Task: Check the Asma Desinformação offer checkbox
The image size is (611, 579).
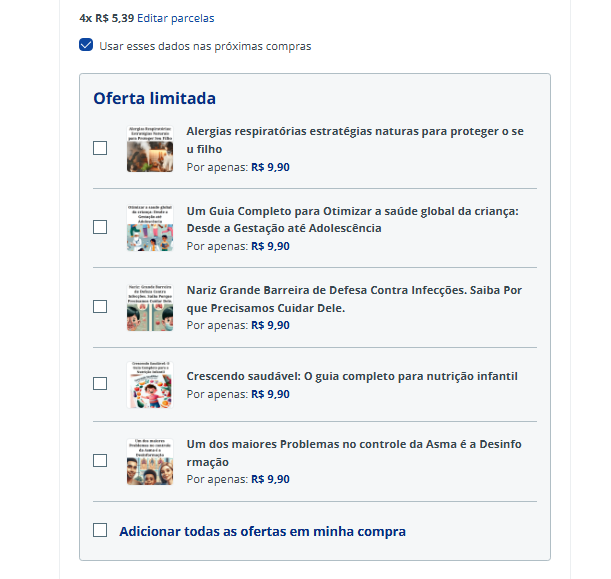Action: [100, 461]
